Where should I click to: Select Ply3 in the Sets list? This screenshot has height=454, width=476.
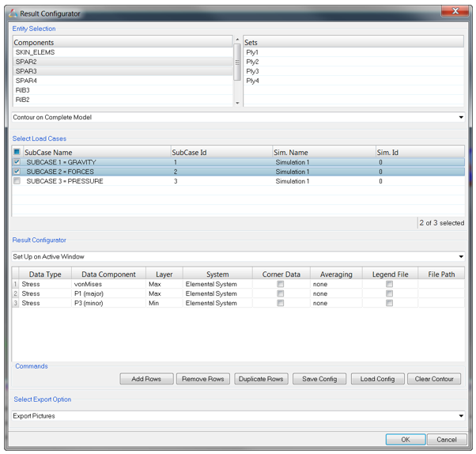tap(253, 71)
